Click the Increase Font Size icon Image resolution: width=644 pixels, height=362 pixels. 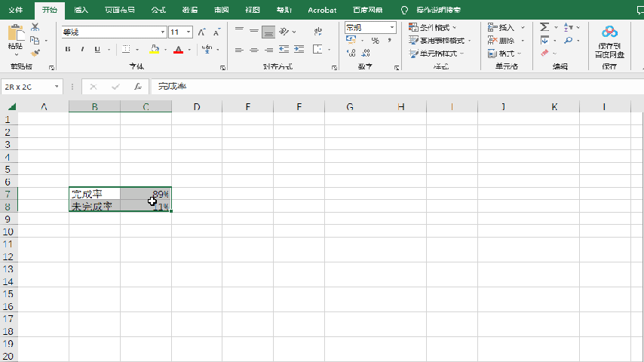pyautogui.click(x=201, y=32)
